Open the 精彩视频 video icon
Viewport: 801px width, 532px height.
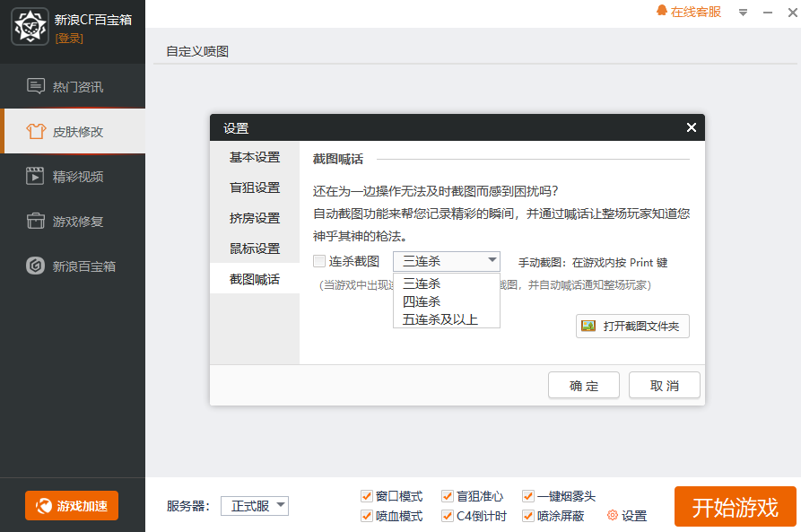pyautogui.click(x=36, y=177)
